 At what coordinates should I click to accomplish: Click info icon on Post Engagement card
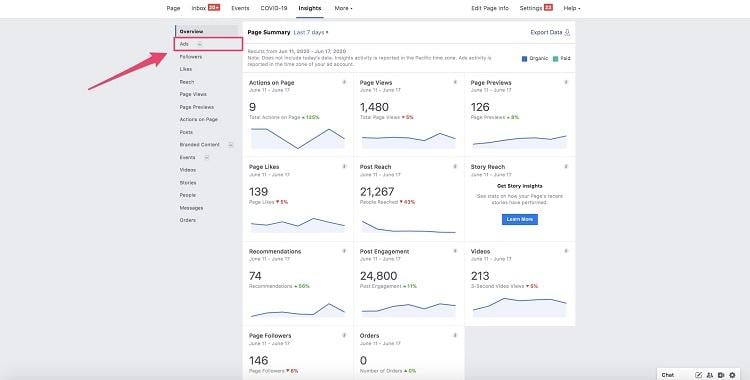point(455,251)
